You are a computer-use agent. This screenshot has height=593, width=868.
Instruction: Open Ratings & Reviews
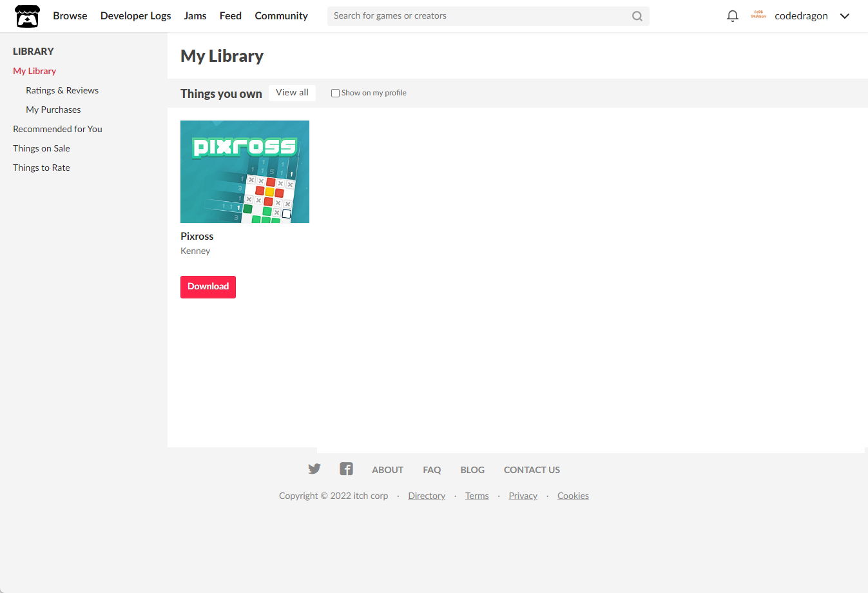[x=63, y=90]
